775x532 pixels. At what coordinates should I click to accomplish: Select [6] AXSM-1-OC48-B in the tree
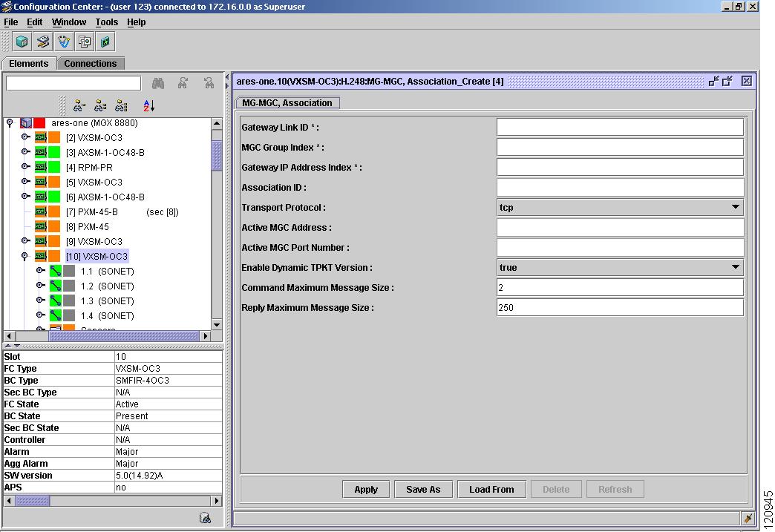(x=105, y=197)
